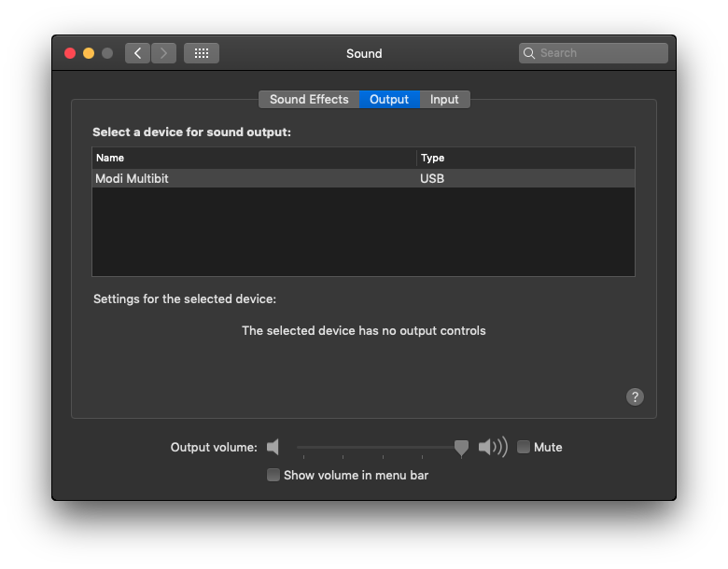Click the USB type cell
This screenshot has height=569, width=728.
point(432,179)
